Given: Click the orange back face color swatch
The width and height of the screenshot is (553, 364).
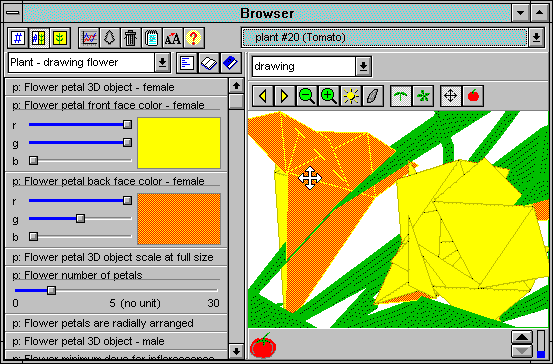Looking at the screenshot, I should (x=179, y=219).
